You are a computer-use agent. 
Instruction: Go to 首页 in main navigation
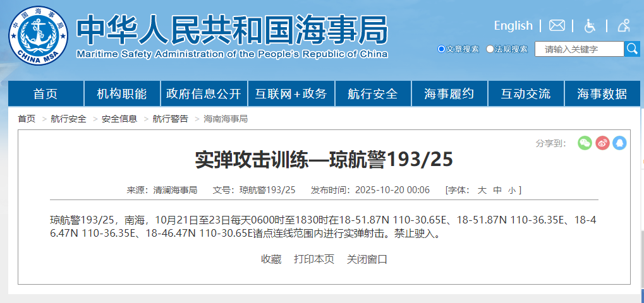pyautogui.click(x=45, y=94)
